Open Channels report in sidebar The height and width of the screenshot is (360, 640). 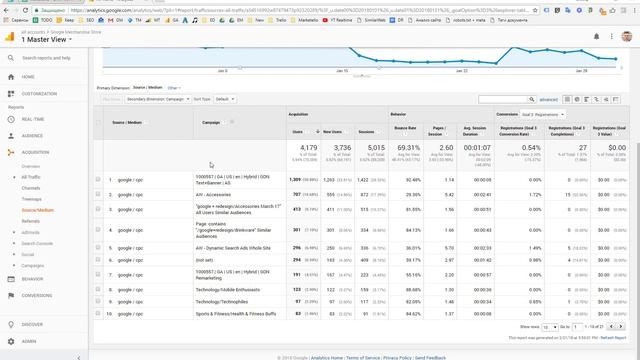pos(31,188)
